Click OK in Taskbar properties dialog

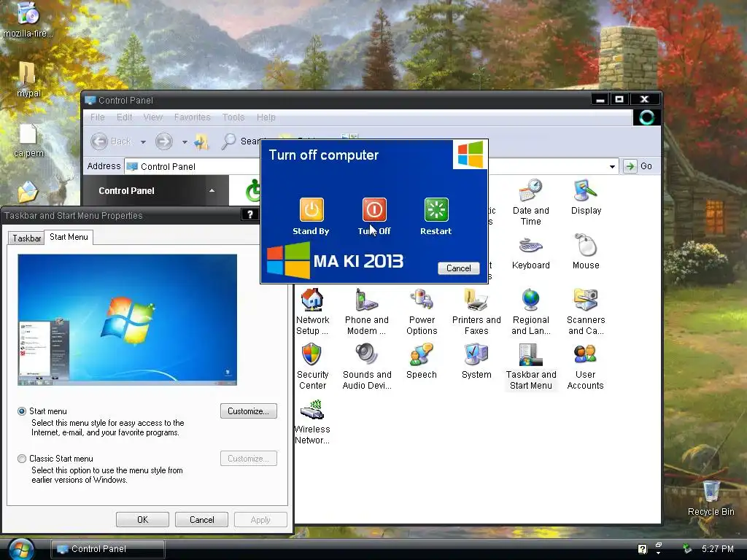coord(142,519)
